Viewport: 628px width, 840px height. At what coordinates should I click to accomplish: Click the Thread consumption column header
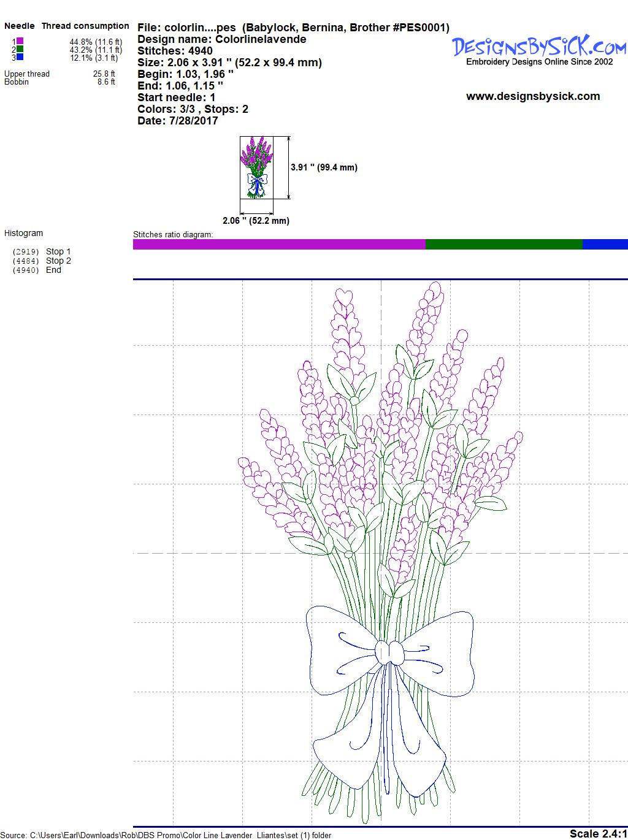pyautogui.click(x=85, y=26)
